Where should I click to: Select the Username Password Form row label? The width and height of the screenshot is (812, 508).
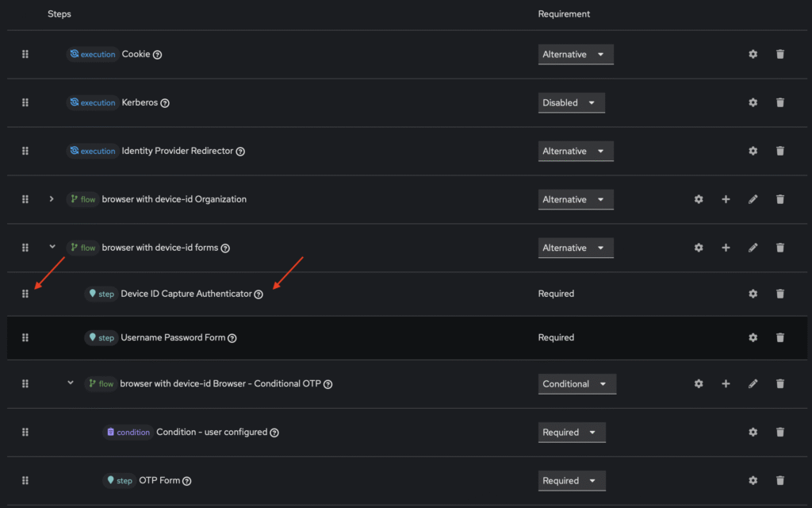click(173, 337)
